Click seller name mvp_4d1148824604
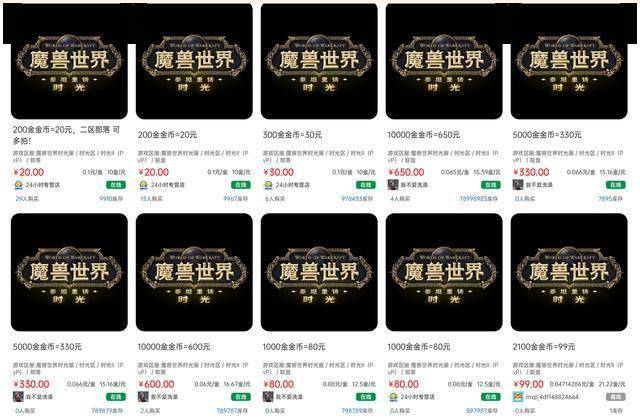Screen dimensions: 640x418 pos(552,397)
